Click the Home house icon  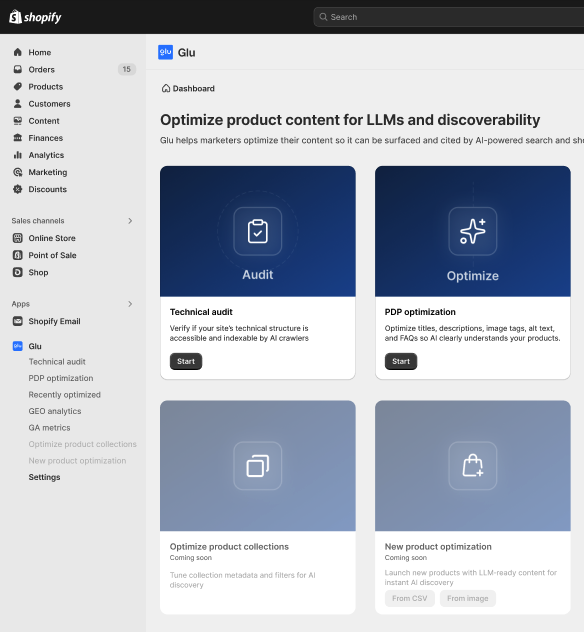(17, 52)
